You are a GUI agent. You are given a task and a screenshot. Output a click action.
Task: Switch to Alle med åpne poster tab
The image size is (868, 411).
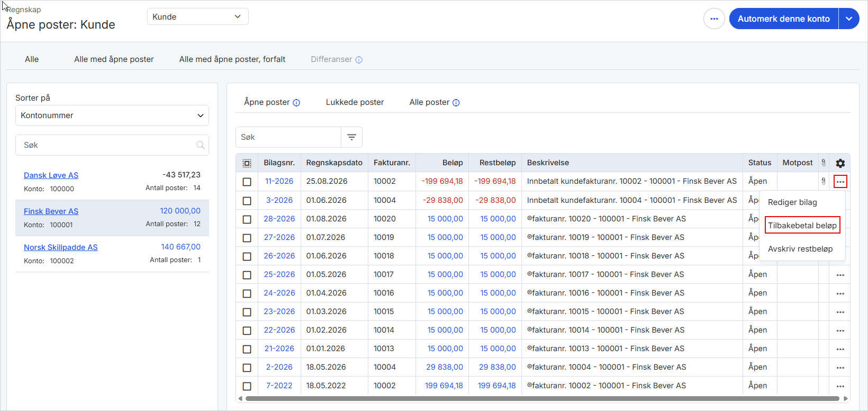[114, 59]
